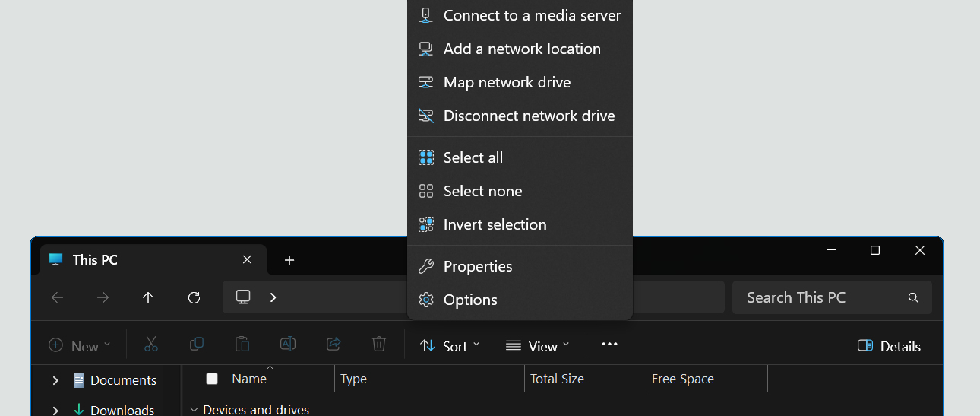Choose Add a network location
This screenshot has height=416, width=980.
[x=520, y=49]
